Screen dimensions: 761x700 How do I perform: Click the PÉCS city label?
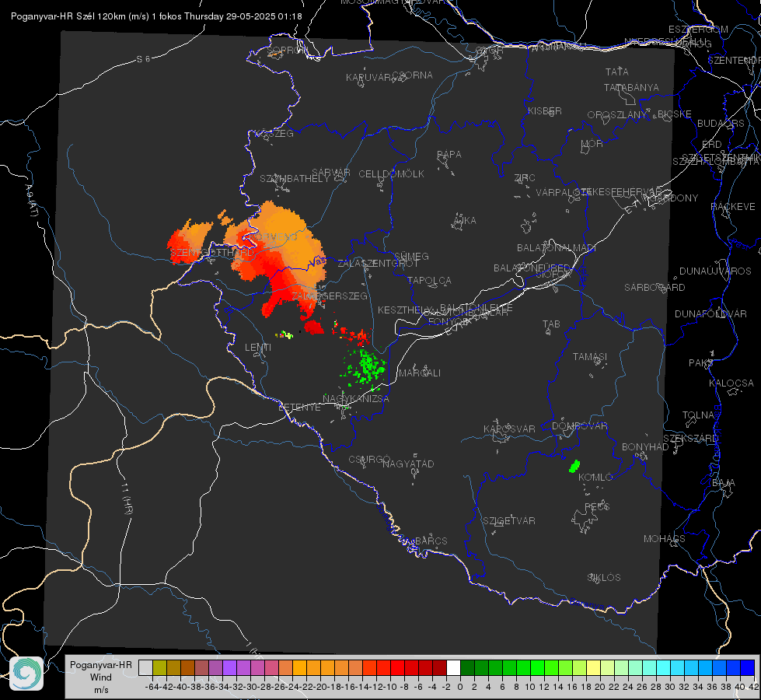(596, 506)
